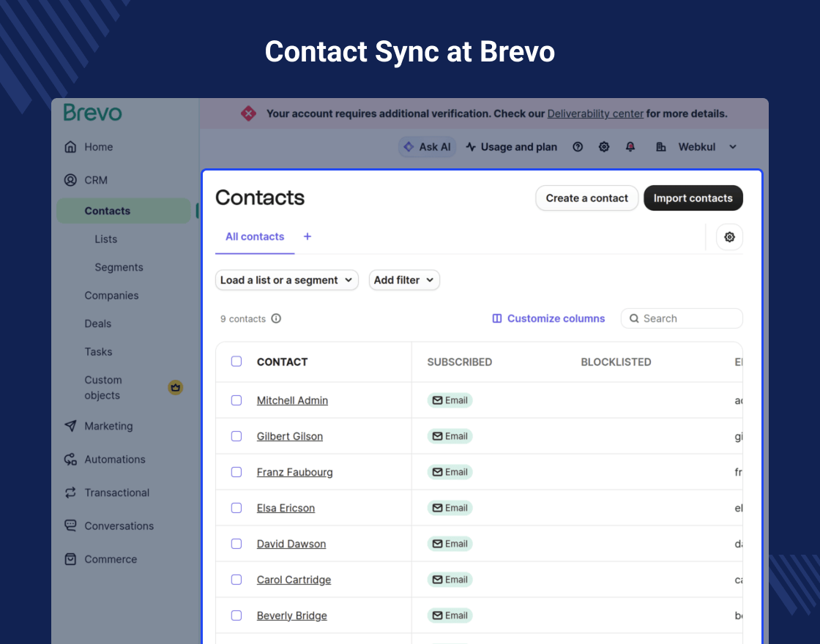820x644 pixels.
Task: Check the Mitchell Admin checkbox
Action: [236, 400]
